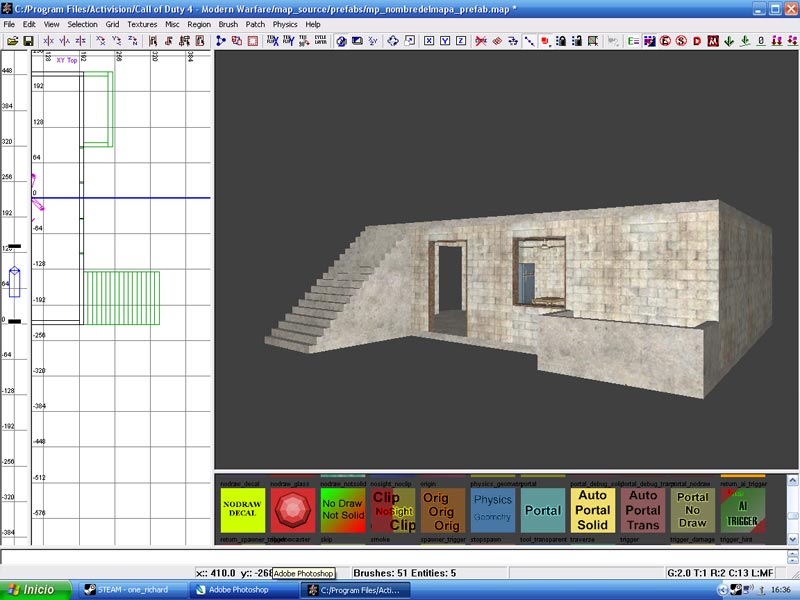
Task: Open the Selection menu
Action: pos(82,24)
